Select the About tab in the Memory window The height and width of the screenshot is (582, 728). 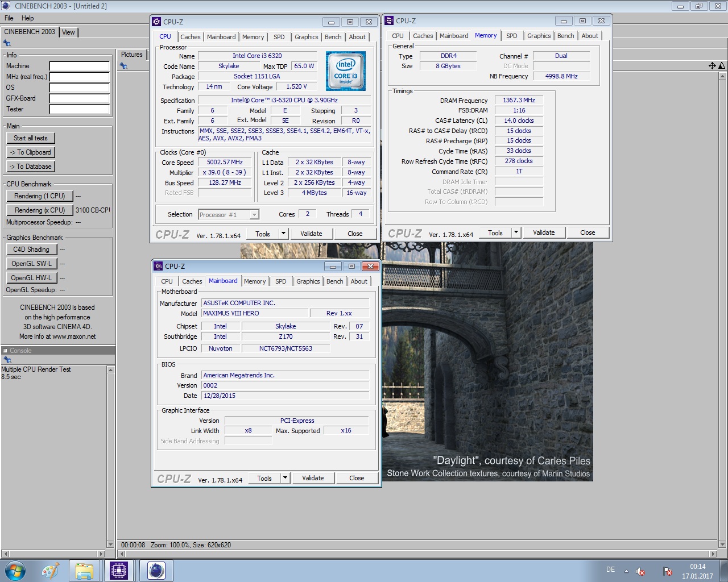point(590,36)
